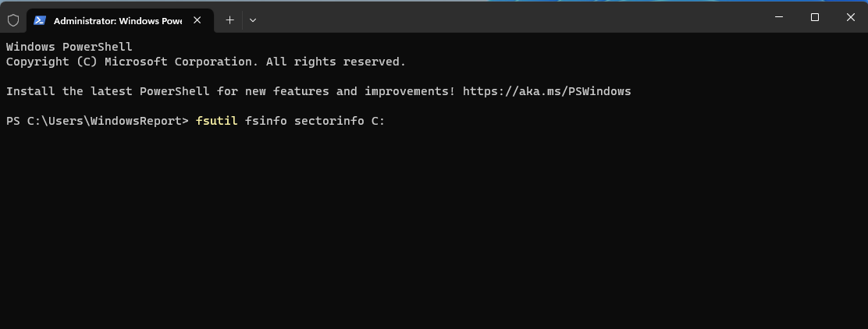Click the C: drive argument
Image resolution: width=868 pixels, height=329 pixels.
click(x=378, y=121)
